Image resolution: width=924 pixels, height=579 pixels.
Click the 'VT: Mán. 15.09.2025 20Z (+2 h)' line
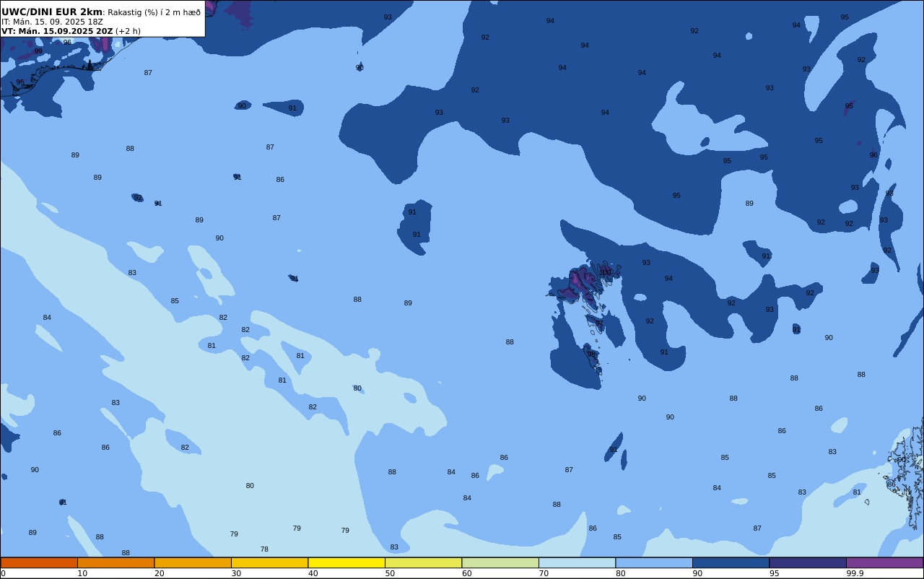71,31
